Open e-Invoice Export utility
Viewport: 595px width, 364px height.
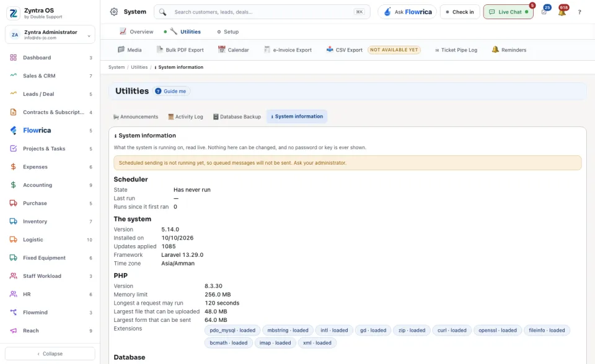pos(288,50)
